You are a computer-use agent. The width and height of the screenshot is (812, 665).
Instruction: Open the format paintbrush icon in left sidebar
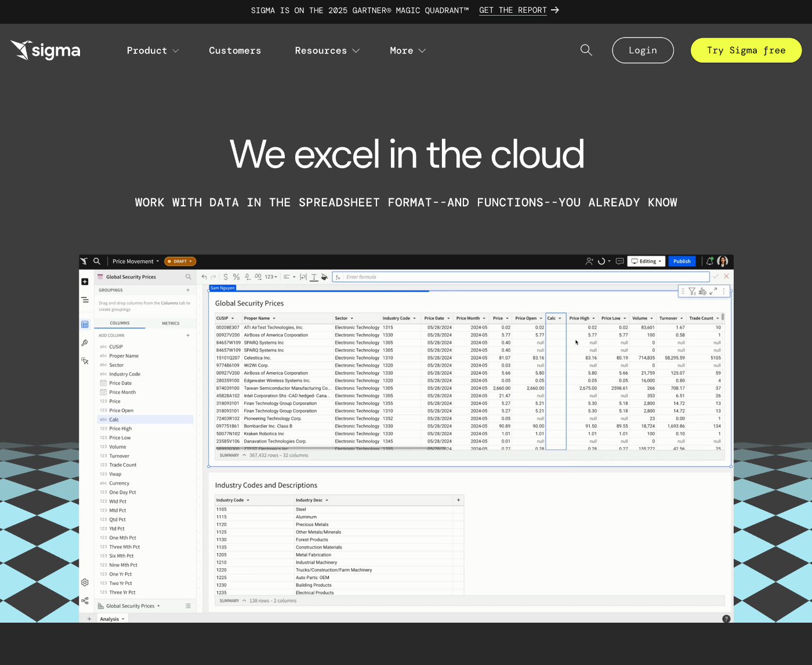[x=85, y=343]
